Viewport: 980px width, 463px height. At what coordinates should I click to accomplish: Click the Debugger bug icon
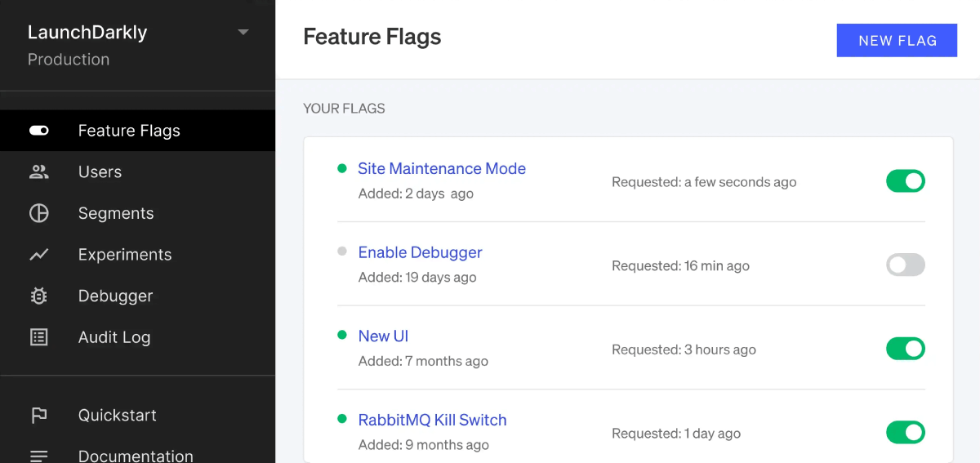pyautogui.click(x=39, y=296)
